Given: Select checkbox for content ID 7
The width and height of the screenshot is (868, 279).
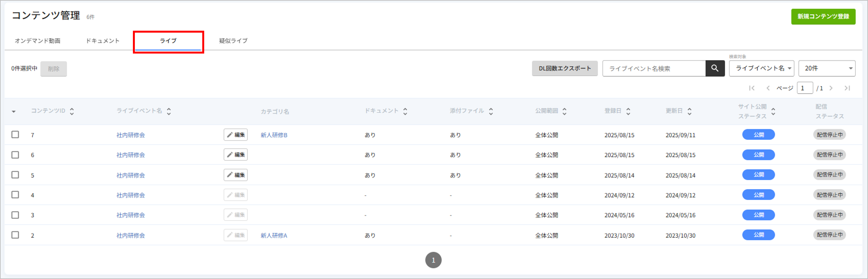Looking at the screenshot, I should (x=15, y=135).
